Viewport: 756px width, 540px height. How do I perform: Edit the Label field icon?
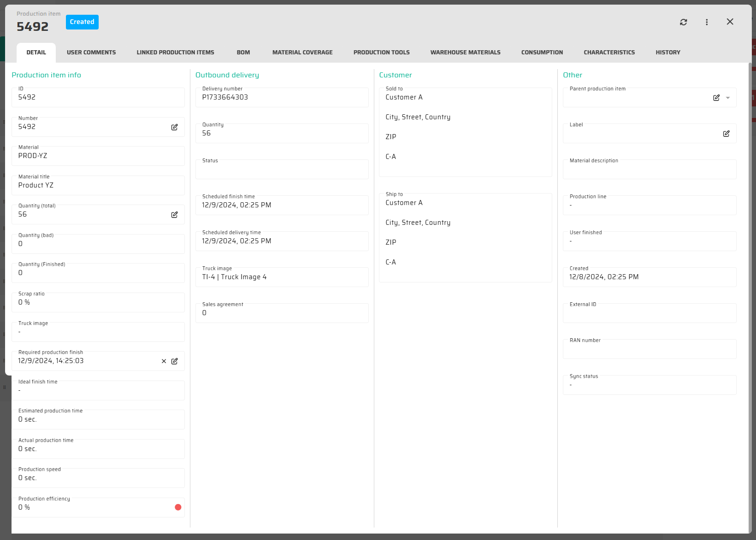726,134
